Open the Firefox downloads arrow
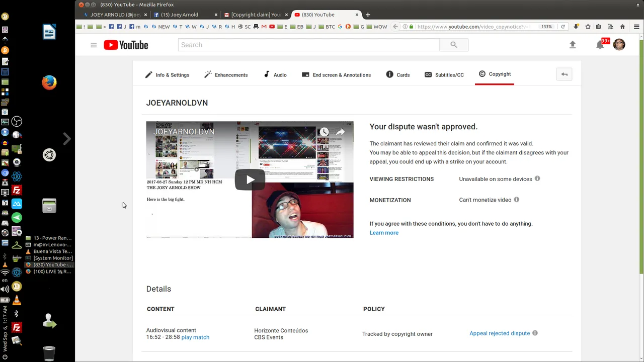Viewport: 644px width, 362px height. click(x=576, y=27)
